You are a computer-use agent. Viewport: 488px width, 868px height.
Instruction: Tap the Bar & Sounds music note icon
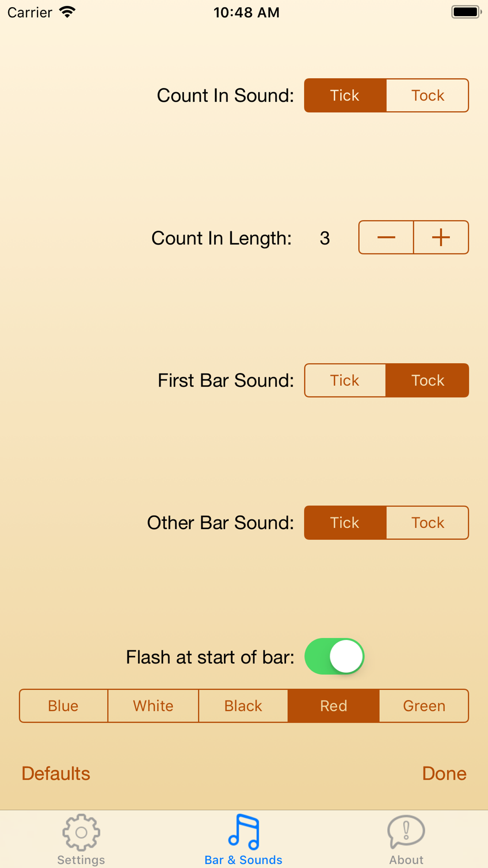click(244, 832)
